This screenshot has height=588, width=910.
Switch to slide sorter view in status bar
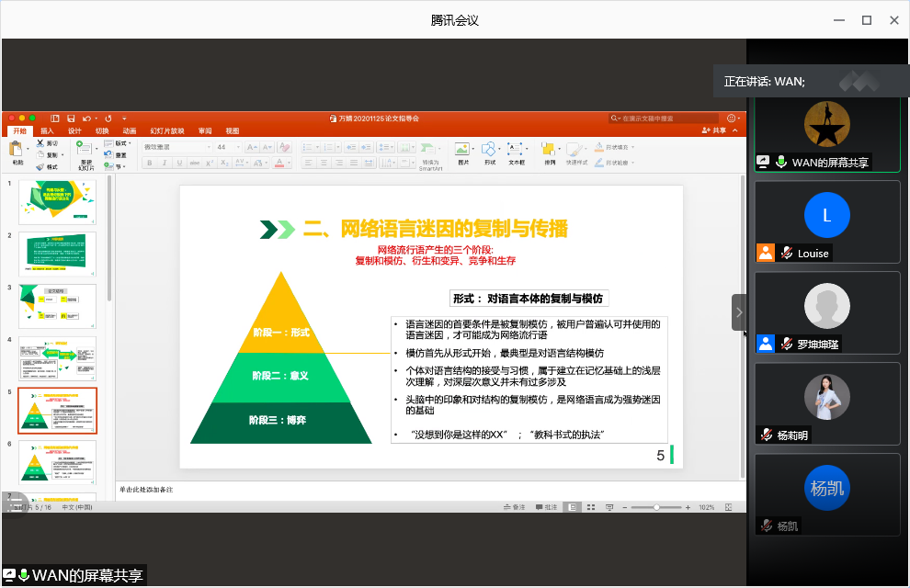pos(590,507)
